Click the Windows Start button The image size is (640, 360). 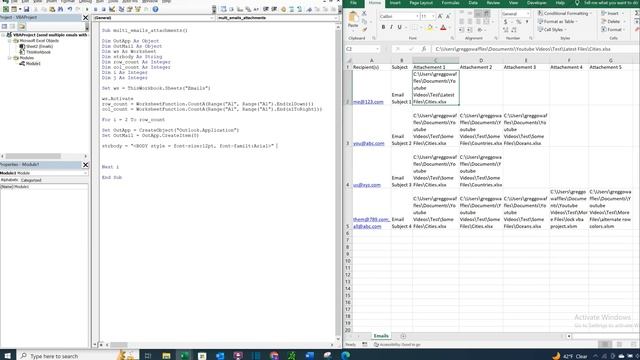(x=7, y=356)
